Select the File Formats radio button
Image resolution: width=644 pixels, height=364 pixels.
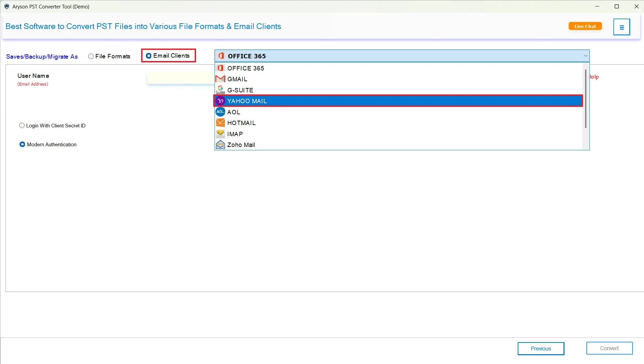91,56
